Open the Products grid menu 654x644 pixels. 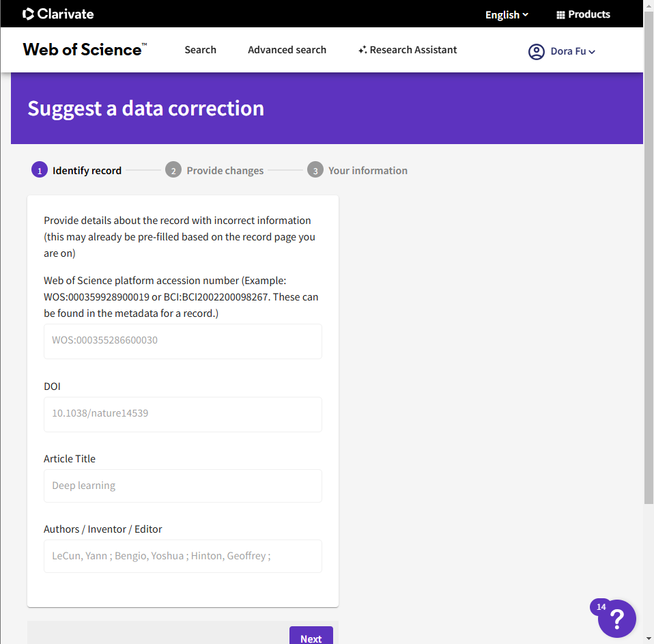pos(583,14)
